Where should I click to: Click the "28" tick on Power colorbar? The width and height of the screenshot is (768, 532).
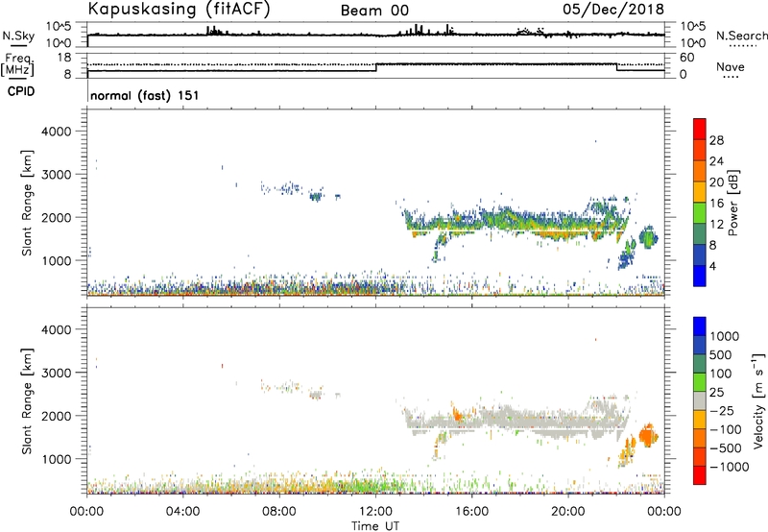click(x=716, y=140)
